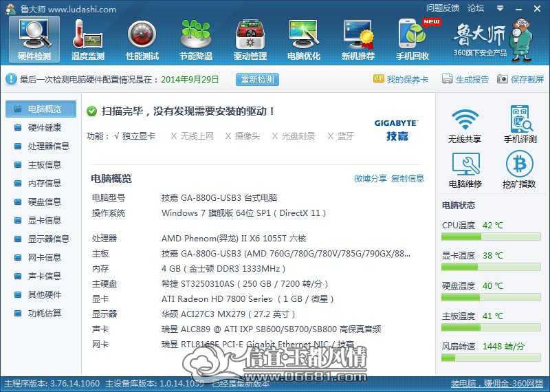Click the 生成报告 generate report icon

point(448,79)
